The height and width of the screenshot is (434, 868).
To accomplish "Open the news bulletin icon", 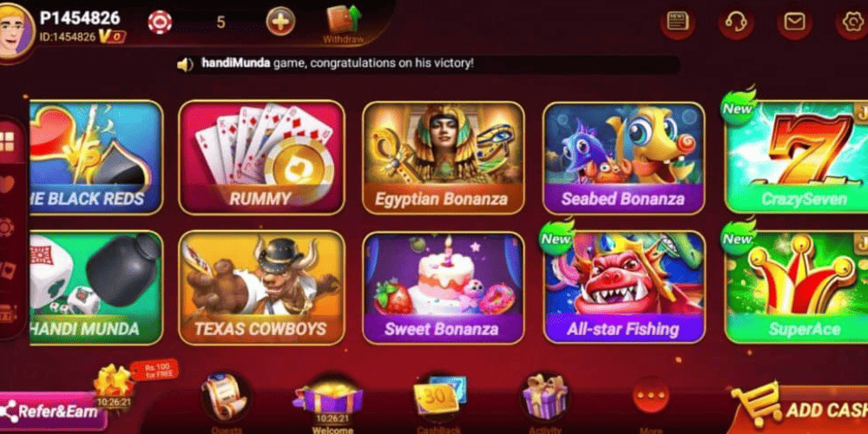I will pos(678,23).
